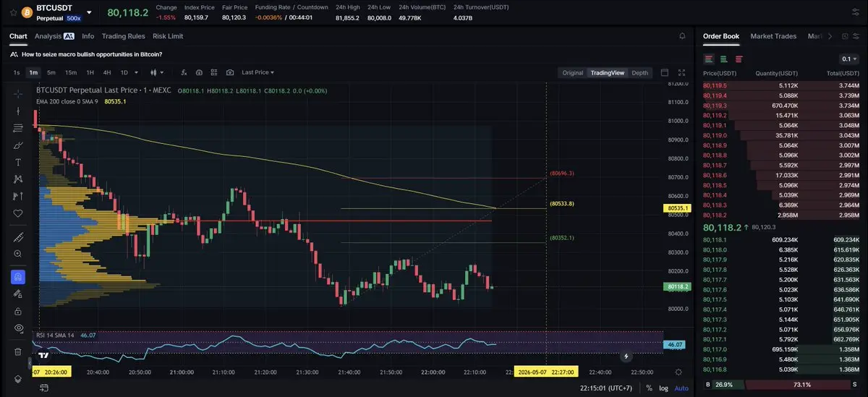Open the indicators fx menu

click(x=183, y=72)
